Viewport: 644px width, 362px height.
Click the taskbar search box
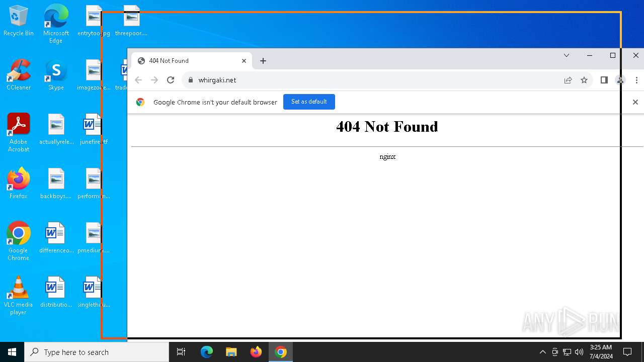coord(97,352)
